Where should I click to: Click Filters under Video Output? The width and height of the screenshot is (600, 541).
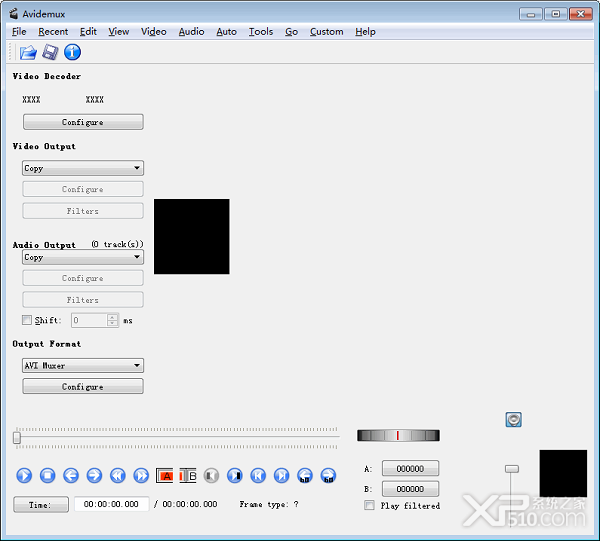(x=83, y=211)
